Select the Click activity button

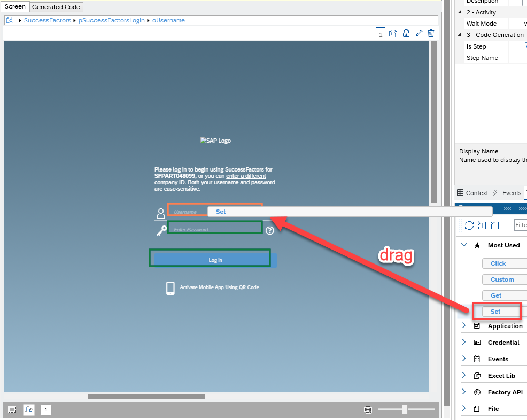(505, 263)
